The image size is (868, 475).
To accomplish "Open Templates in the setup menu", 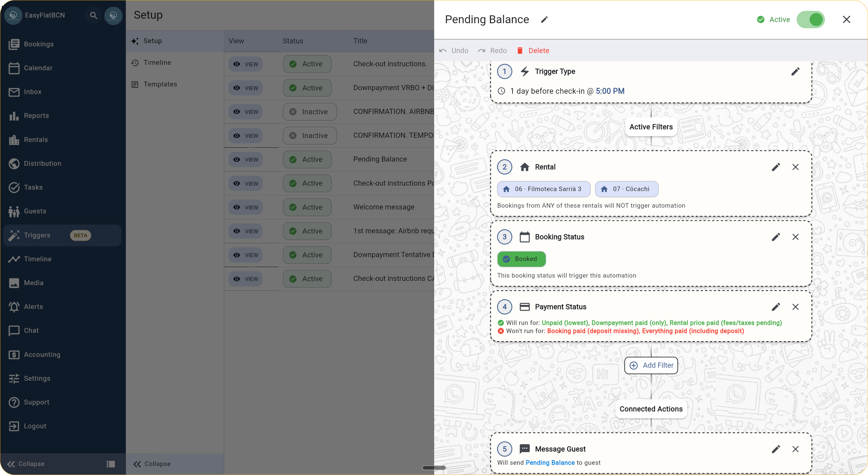I will (160, 84).
